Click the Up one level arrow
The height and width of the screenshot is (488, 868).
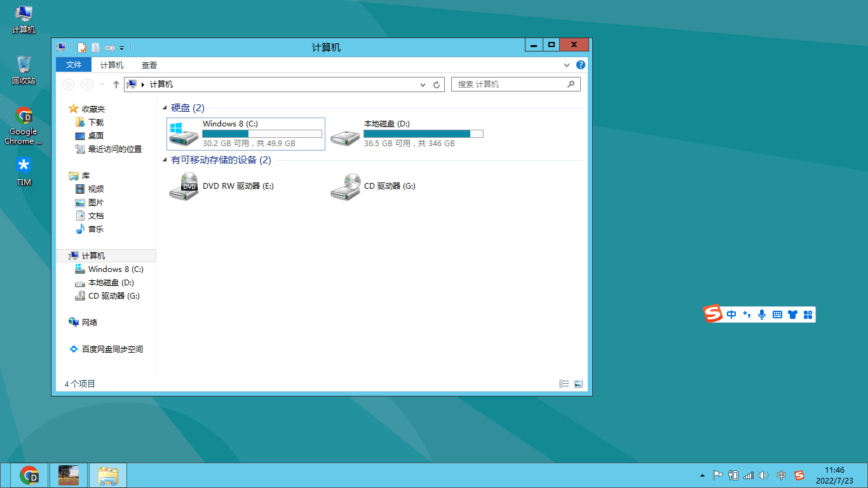coord(116,85)
